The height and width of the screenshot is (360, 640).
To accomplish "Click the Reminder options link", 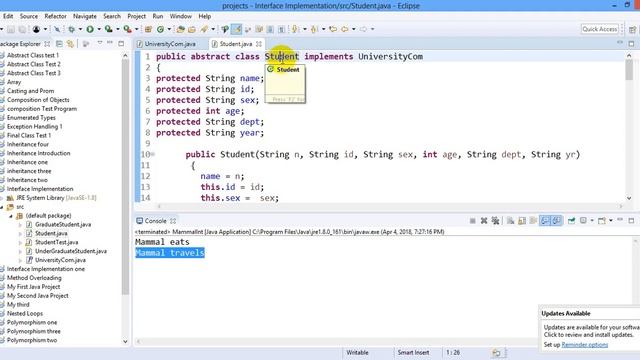I will (x=584, y=345).
